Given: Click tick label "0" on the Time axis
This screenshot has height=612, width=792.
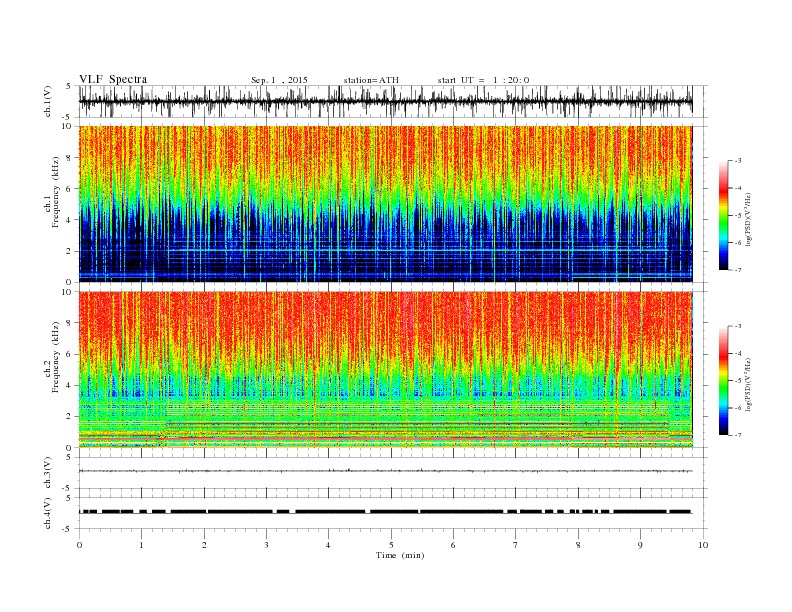Looking at the screenshot, I should tap(79, 545).
